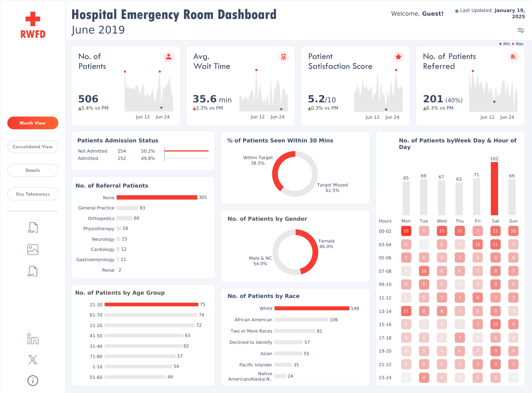
Task: Select the None referral bar
Action: coord(157,197)
